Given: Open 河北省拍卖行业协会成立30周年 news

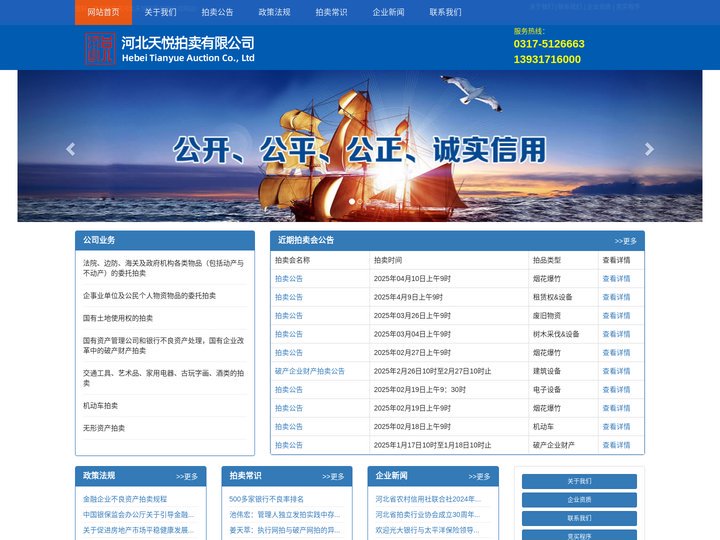Looking at the screenshot, I should 428,515.
